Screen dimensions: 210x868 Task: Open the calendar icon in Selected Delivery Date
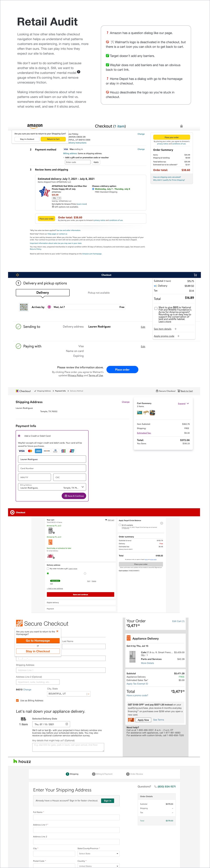click(x=67, y=724)
